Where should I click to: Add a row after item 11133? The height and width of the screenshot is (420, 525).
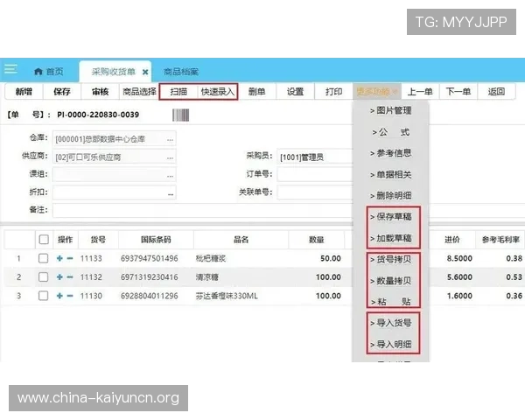tap(59, 258)
